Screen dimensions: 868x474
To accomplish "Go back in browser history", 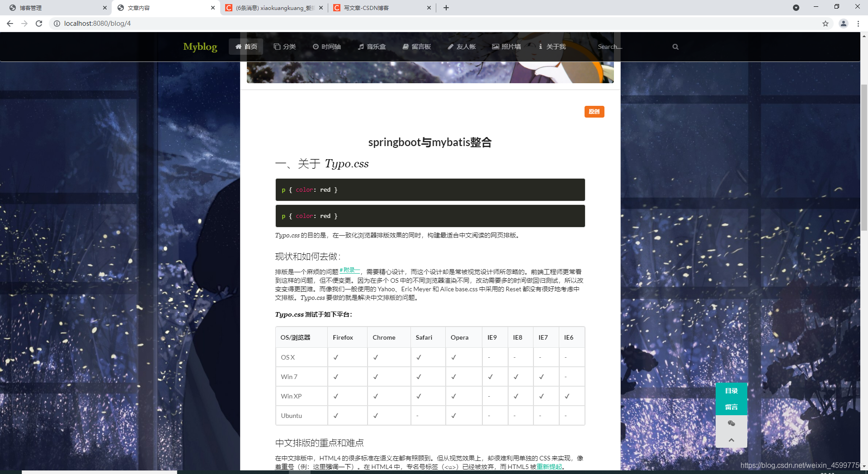I will click(10, 24).
